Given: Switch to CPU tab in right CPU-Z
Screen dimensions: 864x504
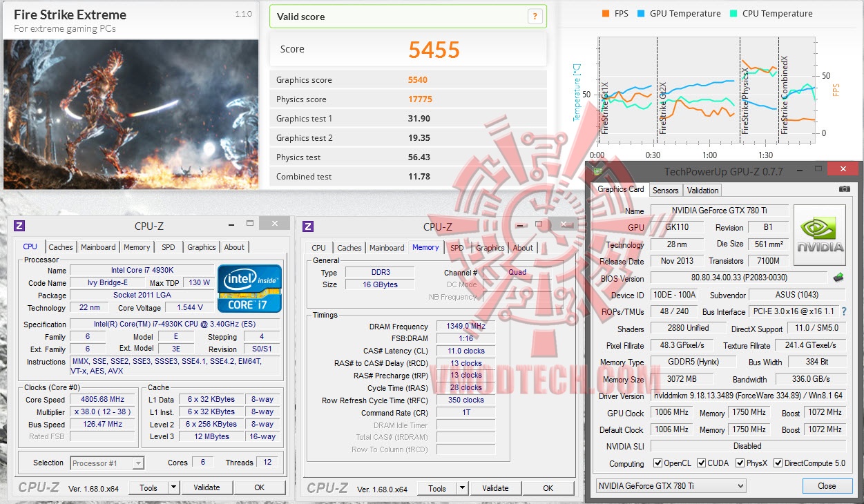Looking at the screenshot, I should (x=318, y=248).
